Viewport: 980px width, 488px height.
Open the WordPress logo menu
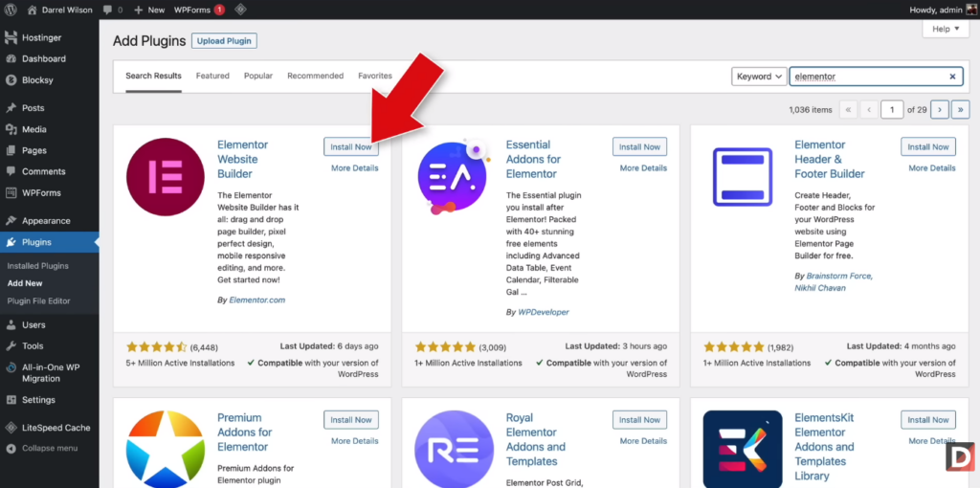click(11, 10)
